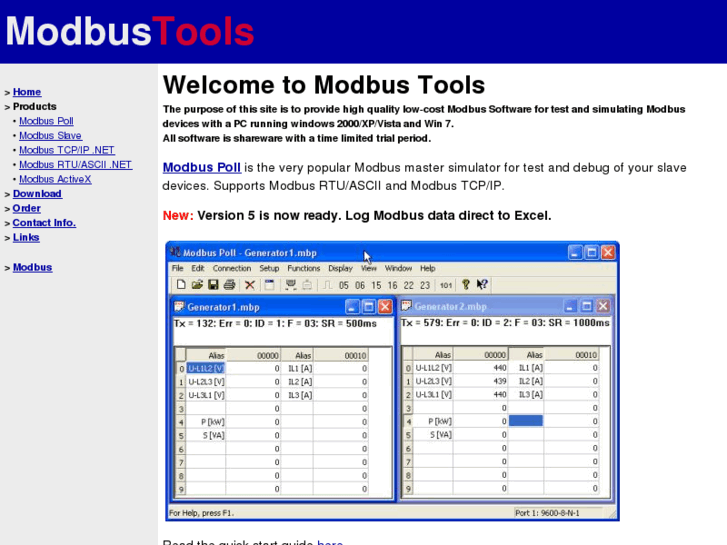Open the Window menu
The image size is (727, 545).
pyautogui.click(x=398, y=268)
